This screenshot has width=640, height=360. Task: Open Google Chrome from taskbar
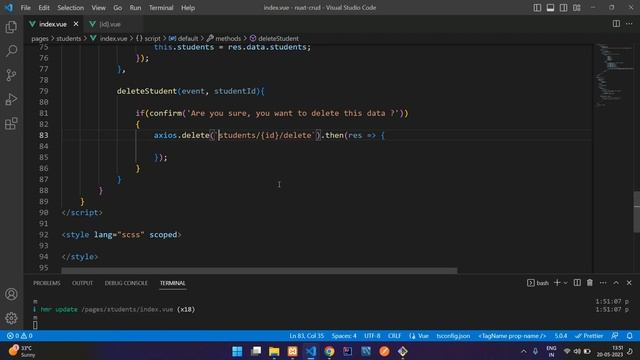pos(329,351)
